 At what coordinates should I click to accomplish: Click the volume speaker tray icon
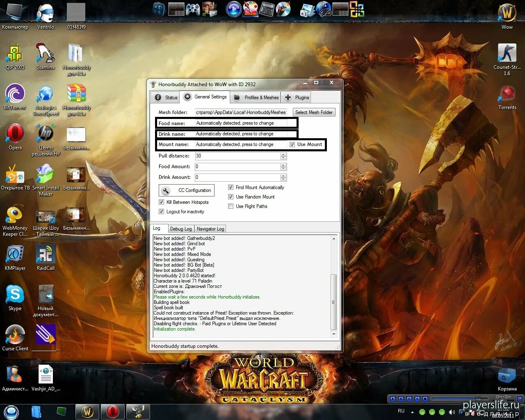452,412
